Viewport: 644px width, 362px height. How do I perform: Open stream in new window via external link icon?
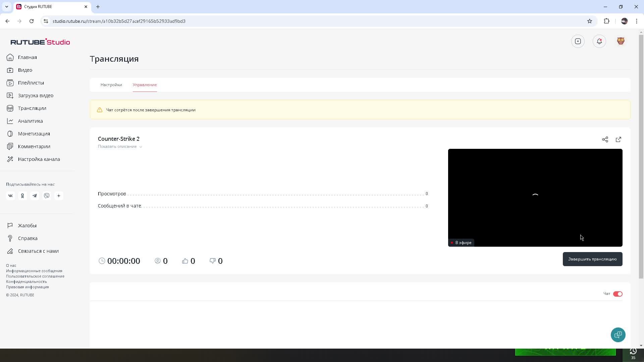pyautogui.click(x=619, y=139)
